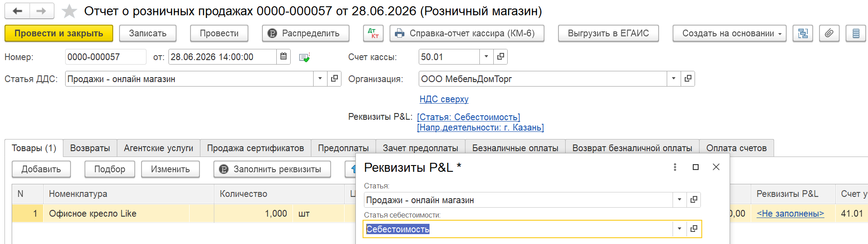Click Записать button
Image resolution: width=868 pixels, height=244 pixels.
[x=148, y=33]
